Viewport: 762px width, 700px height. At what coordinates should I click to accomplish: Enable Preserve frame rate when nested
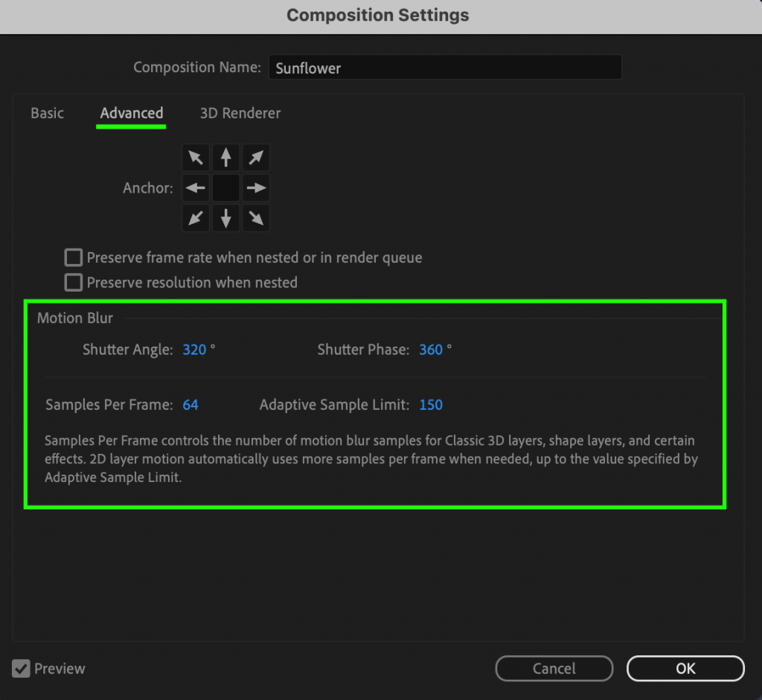coord(73,258)
